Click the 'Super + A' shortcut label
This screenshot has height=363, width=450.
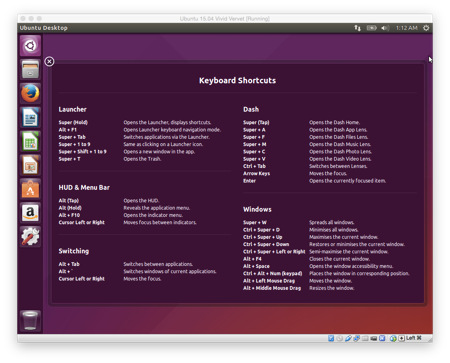click(254, 130)
